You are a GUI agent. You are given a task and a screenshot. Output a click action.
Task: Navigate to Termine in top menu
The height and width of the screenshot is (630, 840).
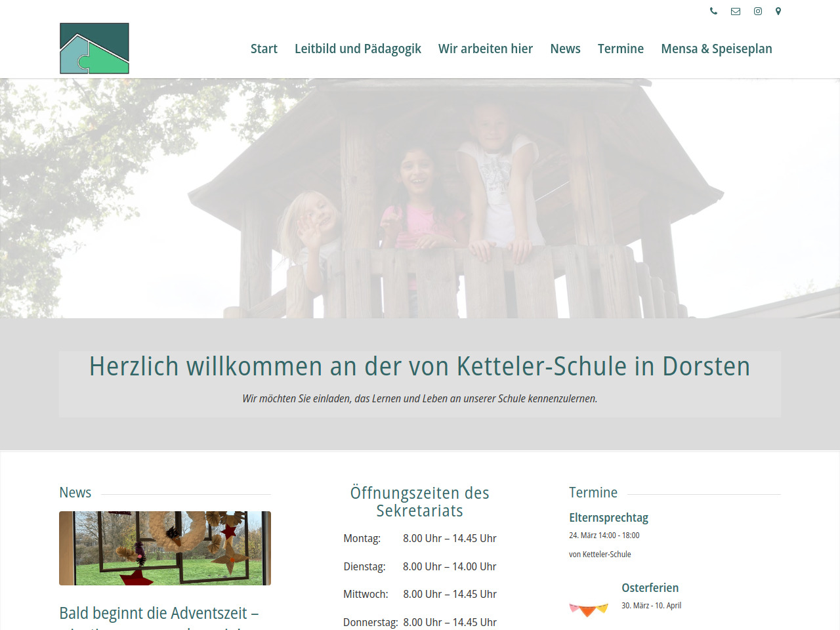pos(621,49)
